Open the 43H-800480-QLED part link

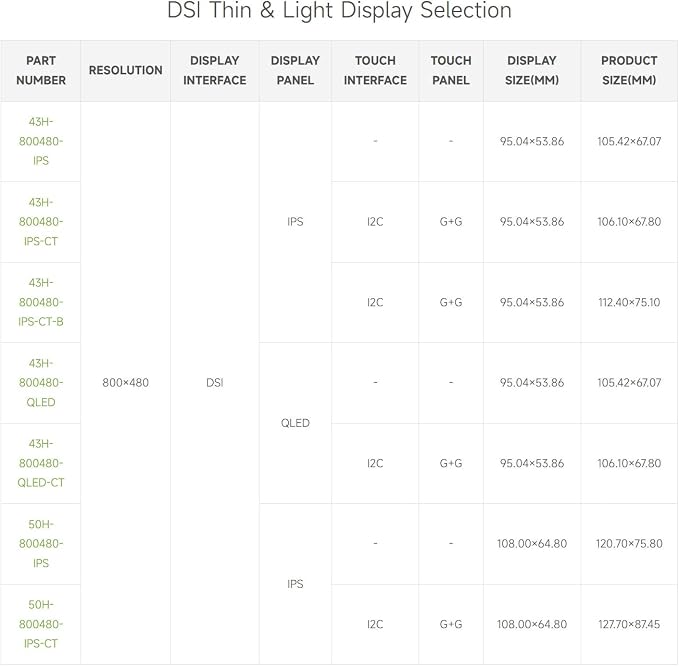coord(41,383)
